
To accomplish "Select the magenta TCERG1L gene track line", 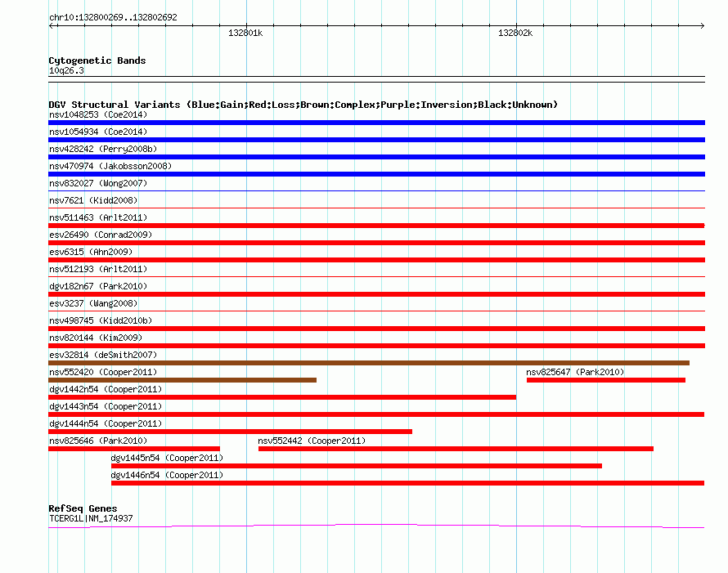I will click(376, 526).
